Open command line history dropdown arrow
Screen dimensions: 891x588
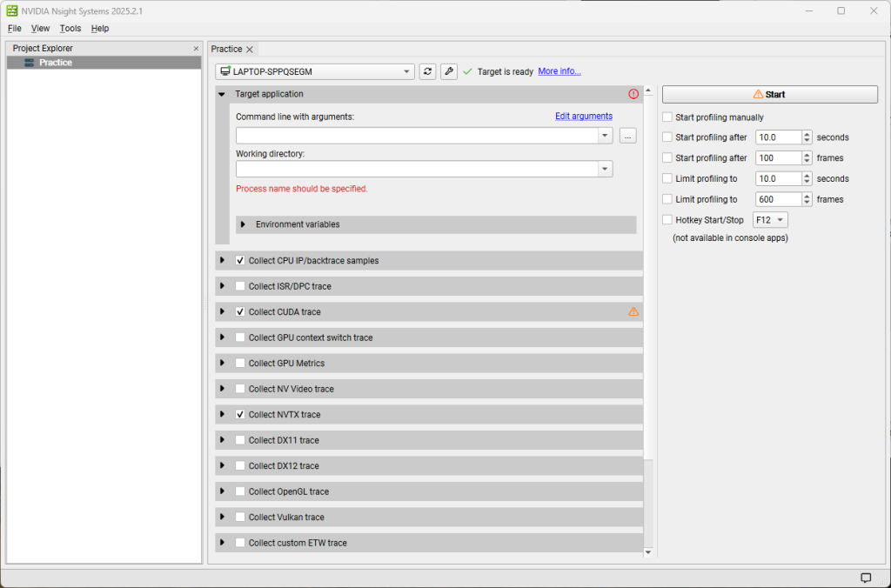coord(606,136)
